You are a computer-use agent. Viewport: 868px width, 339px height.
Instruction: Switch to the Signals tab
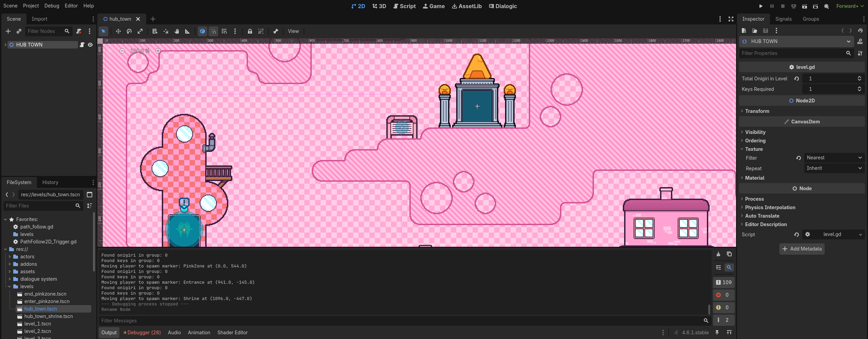tap(783, 19)
